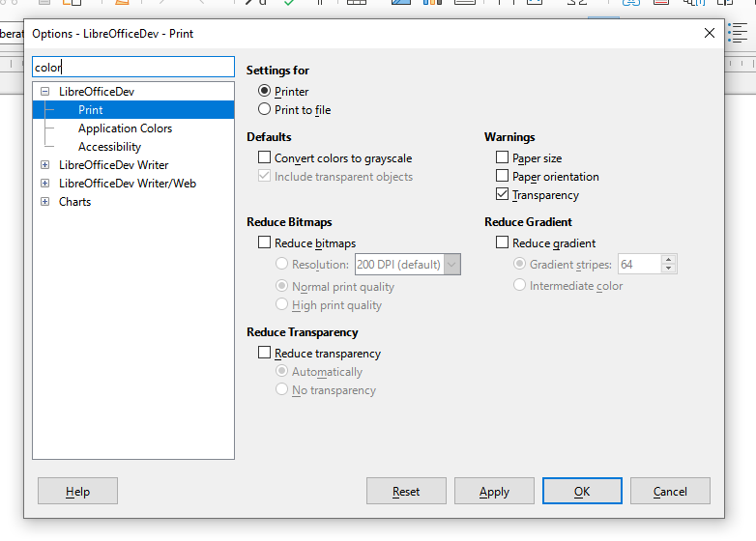Close the Options dialog with X
This screenshot has width=756, height=541.
[x=710, y=33]
